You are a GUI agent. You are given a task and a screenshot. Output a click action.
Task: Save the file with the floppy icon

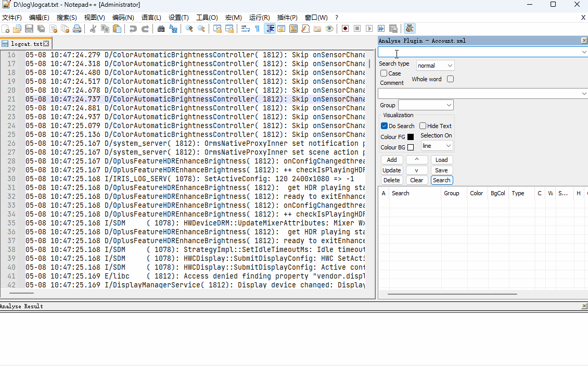point(29,29)
